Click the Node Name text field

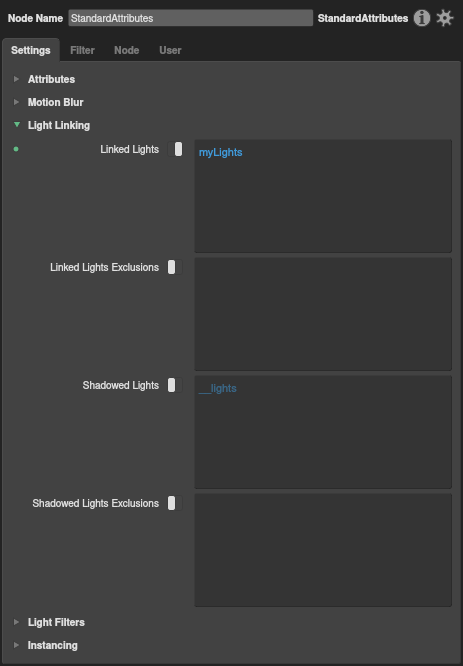click(x=191, y=18)
